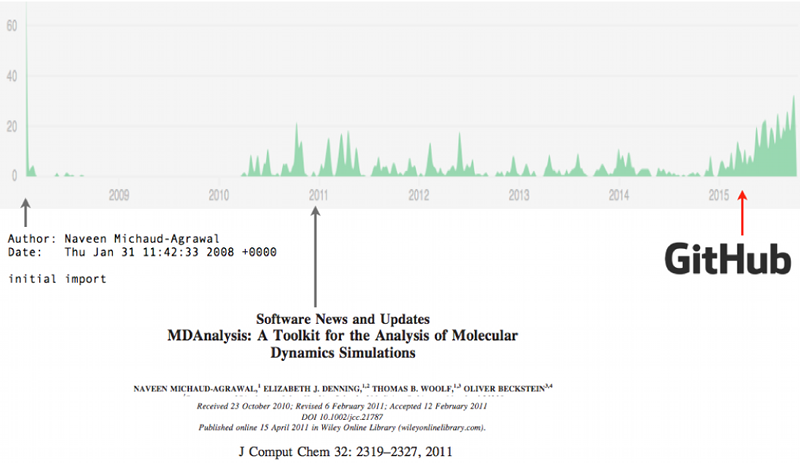This screenshot has width=800, height=463.
Task: Click the 40 value on the y-axis
Action: pos(12,76)
